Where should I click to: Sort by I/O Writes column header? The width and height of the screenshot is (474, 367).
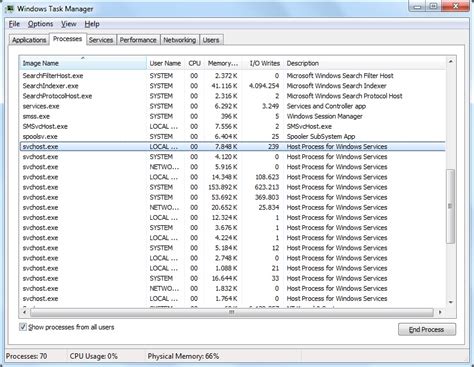[263, 63]
